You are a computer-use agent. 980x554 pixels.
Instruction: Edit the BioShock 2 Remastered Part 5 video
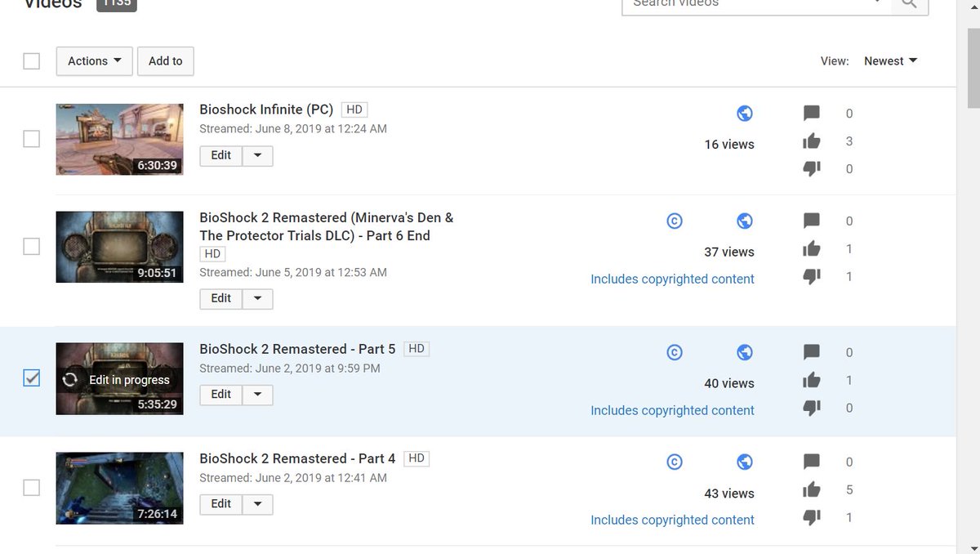[221, 394]
